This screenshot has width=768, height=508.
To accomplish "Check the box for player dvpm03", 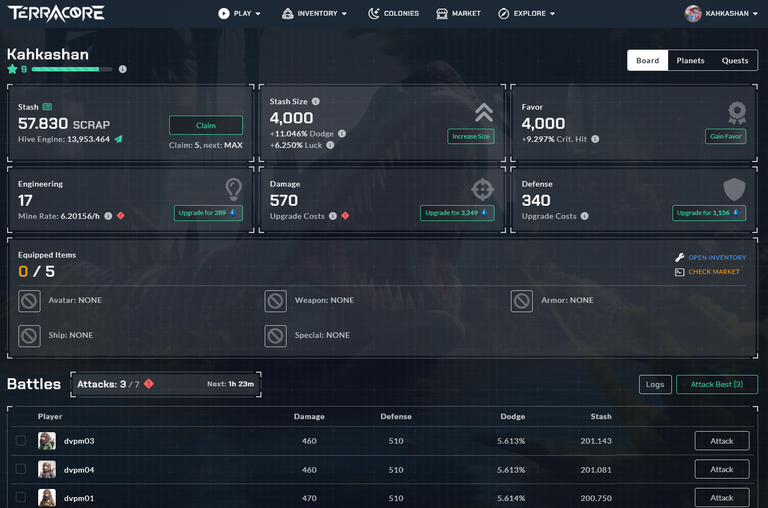I will coord(21,440).
